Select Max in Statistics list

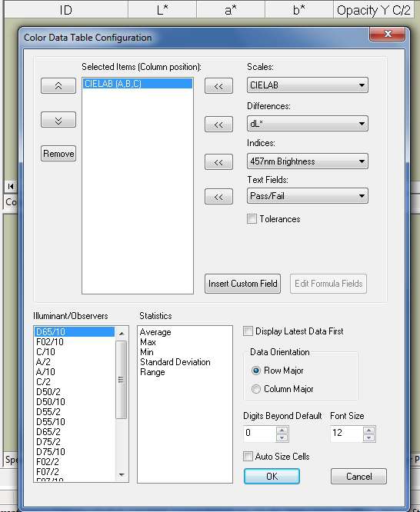185,342
